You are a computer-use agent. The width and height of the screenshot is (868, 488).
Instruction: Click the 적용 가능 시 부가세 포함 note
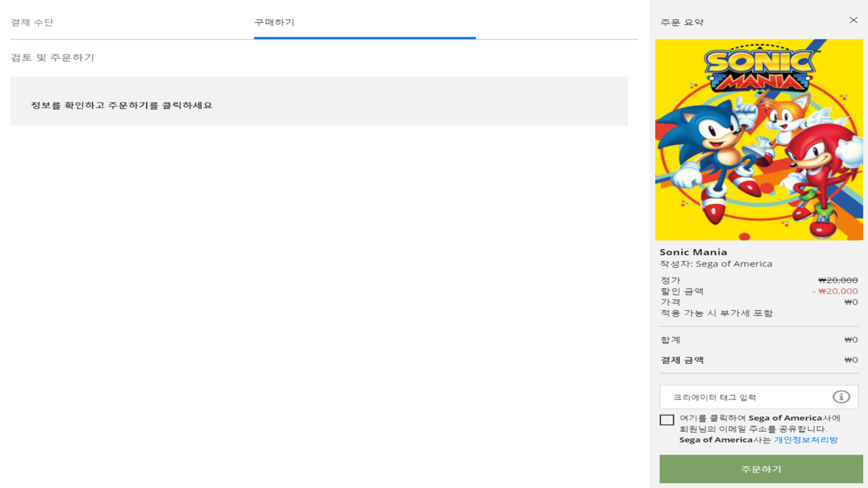[716, 313]
